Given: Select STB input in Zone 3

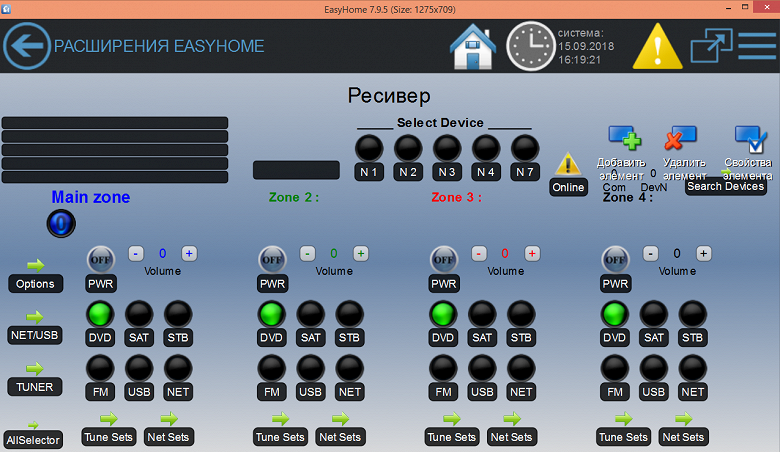Looking at the screenshot, I should (521, 314).
